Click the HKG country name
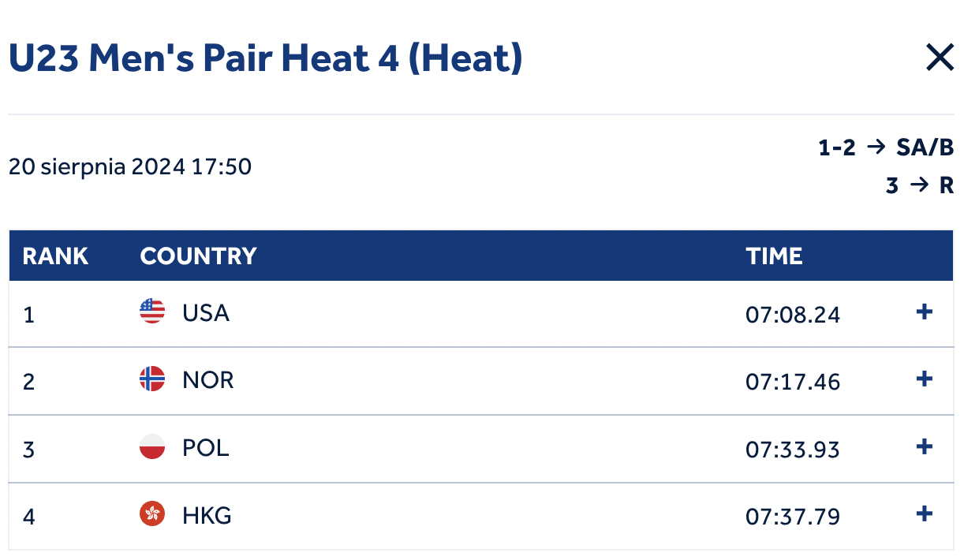The image size is (964, 560). [207, 516]
